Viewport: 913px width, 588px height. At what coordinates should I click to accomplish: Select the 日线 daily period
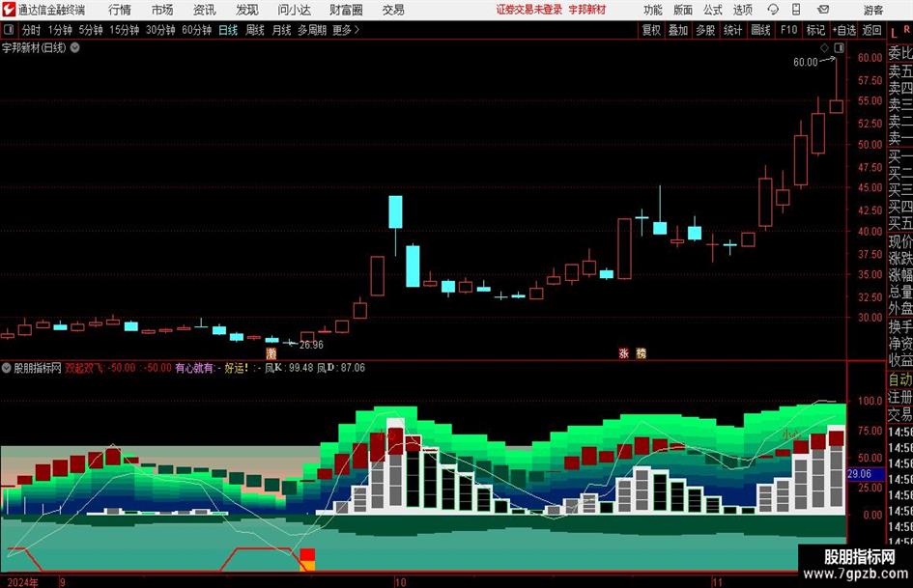tap(228, 30)
